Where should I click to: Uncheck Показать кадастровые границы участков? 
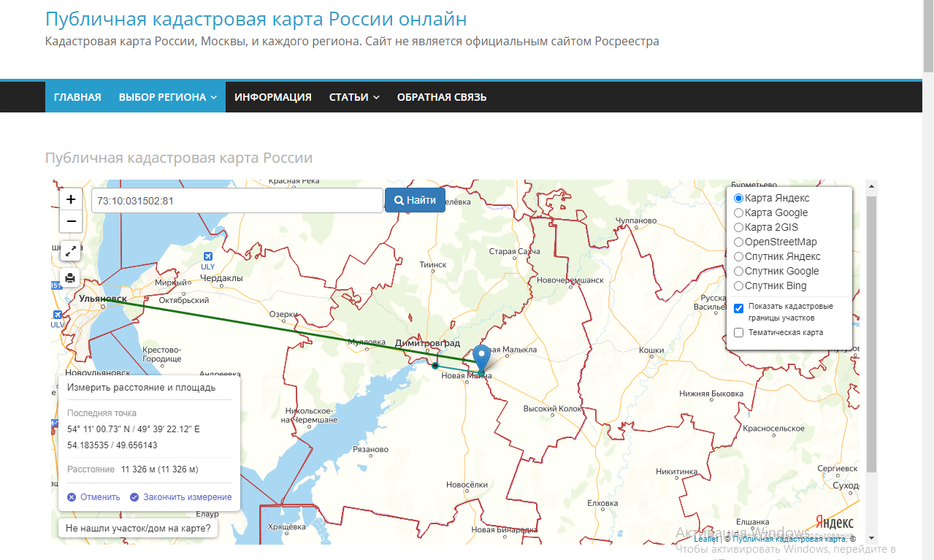[x=738, y=308]
